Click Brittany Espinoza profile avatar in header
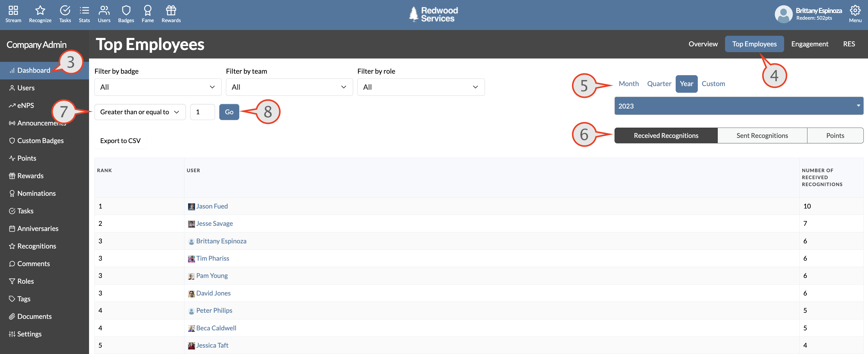 pos(784,15)
